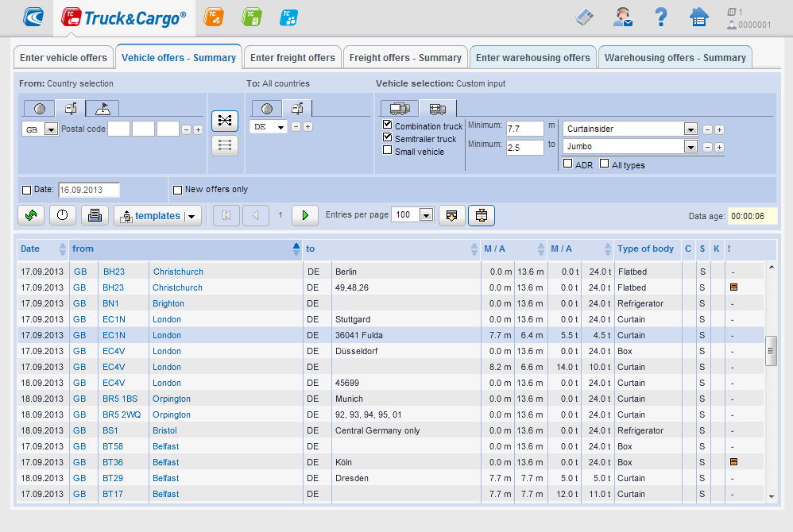Screen dimensions: 793x532
Task: Enable the Small vehicle checkbox
Action: [388, 150]
